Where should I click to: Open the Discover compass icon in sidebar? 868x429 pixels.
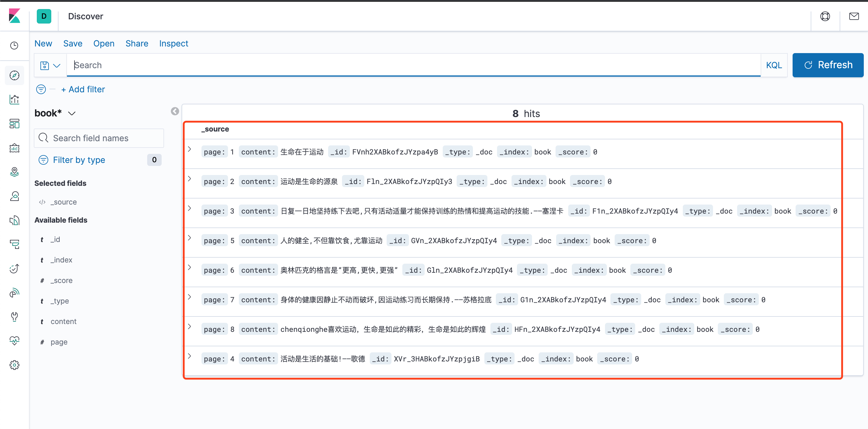(14, 75)
